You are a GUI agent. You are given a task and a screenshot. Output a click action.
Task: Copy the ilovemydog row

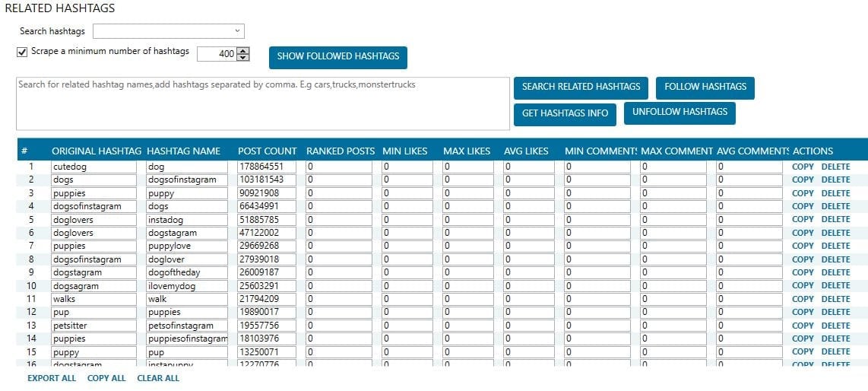tap(803, 286)
